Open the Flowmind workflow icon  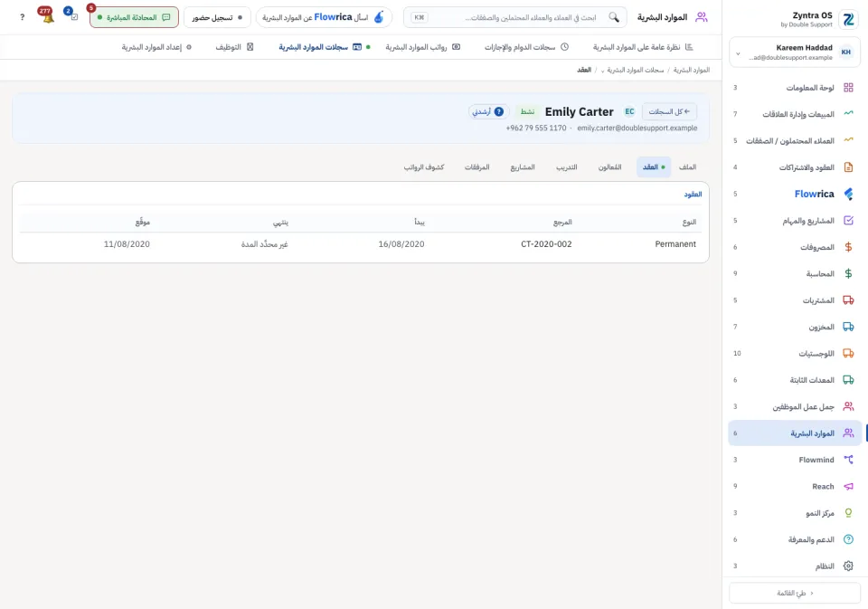pos(848,460)
